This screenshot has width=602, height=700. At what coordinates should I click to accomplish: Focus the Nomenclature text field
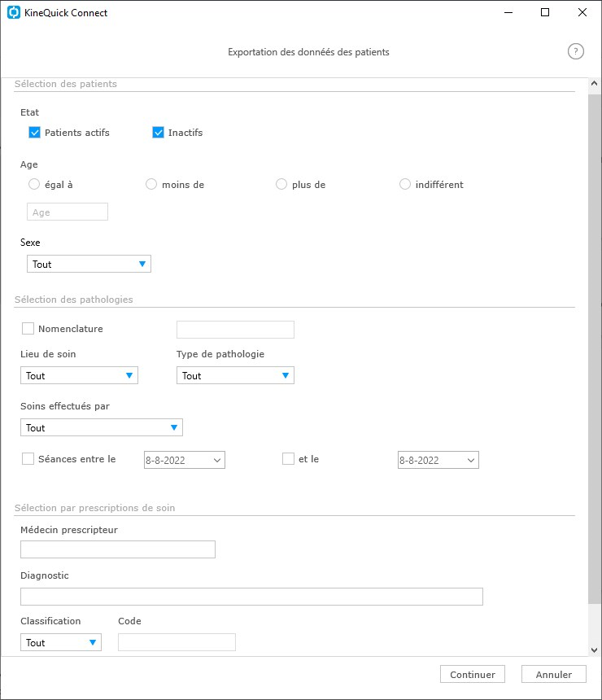pos(235,330)
